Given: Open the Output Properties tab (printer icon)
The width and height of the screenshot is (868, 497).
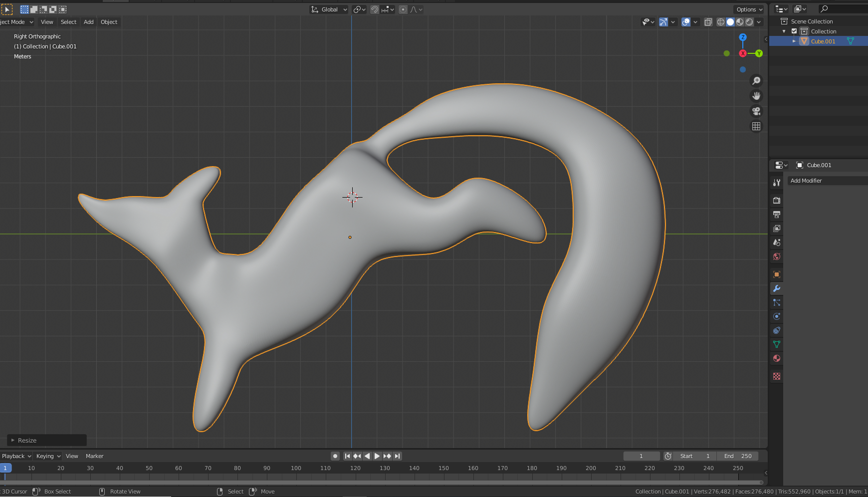Looking at the screenshot, I should pos(776,214).
